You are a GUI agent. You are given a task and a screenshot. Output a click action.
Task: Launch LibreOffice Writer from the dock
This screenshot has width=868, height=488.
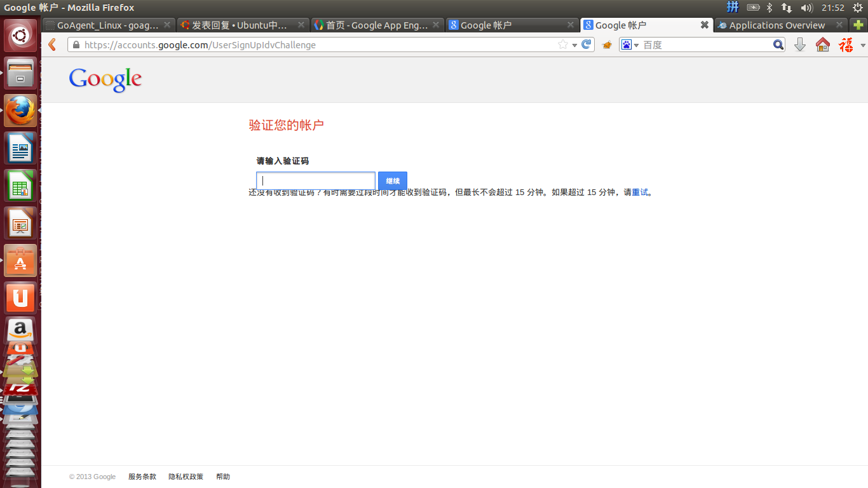20,148
